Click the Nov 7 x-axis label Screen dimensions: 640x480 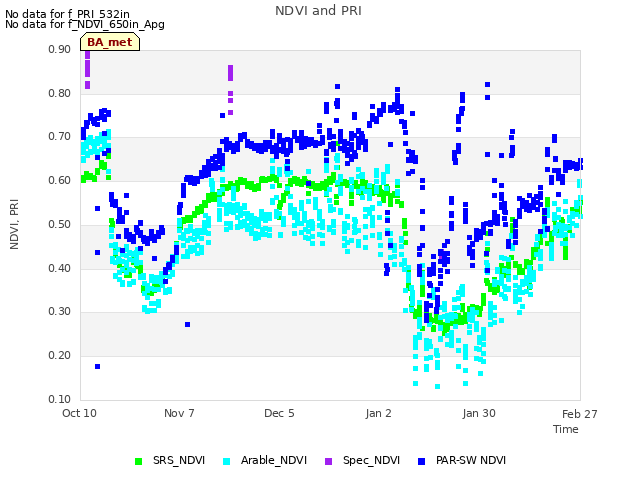pyautogui.click(x=179, y=413)
